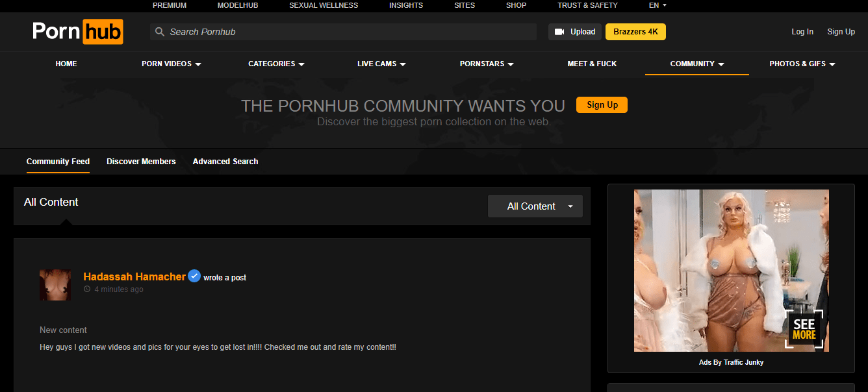Image resolution: width=868 pixels, height=392 pixels.
Task: Click the Upload button
Action: pos(575,32)
